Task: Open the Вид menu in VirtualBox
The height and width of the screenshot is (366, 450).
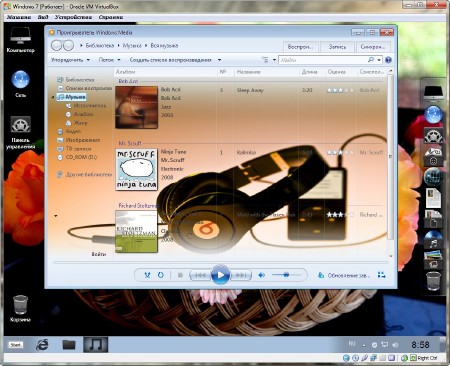Action: click(x=43, y=17)
